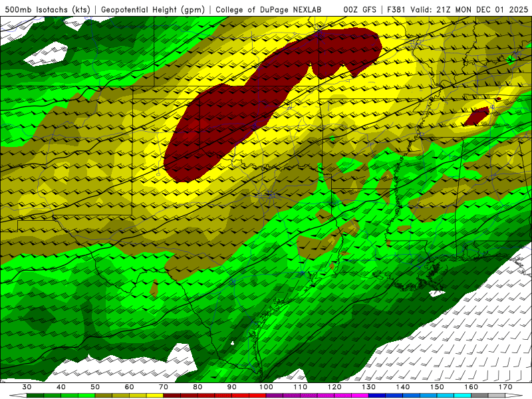Click the '100' legend label
This screenshot has width=532, height=399.
pos(266,387)
